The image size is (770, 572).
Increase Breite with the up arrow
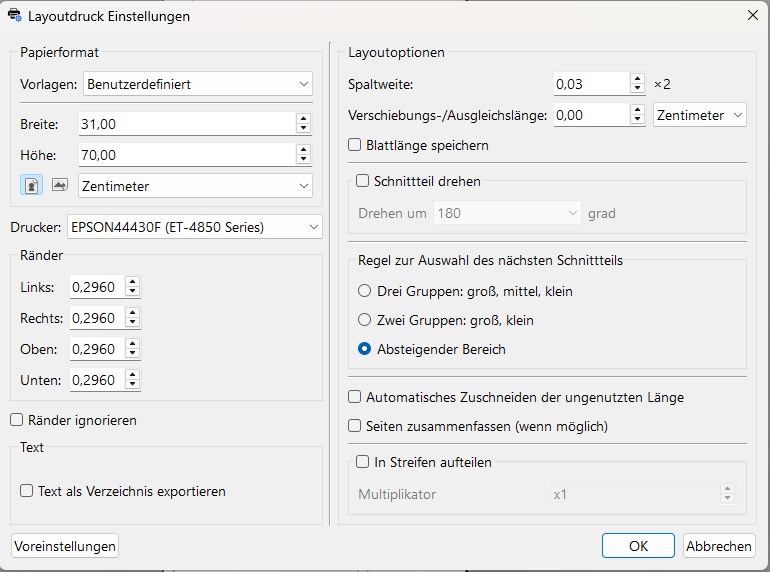tap(303, 119)
